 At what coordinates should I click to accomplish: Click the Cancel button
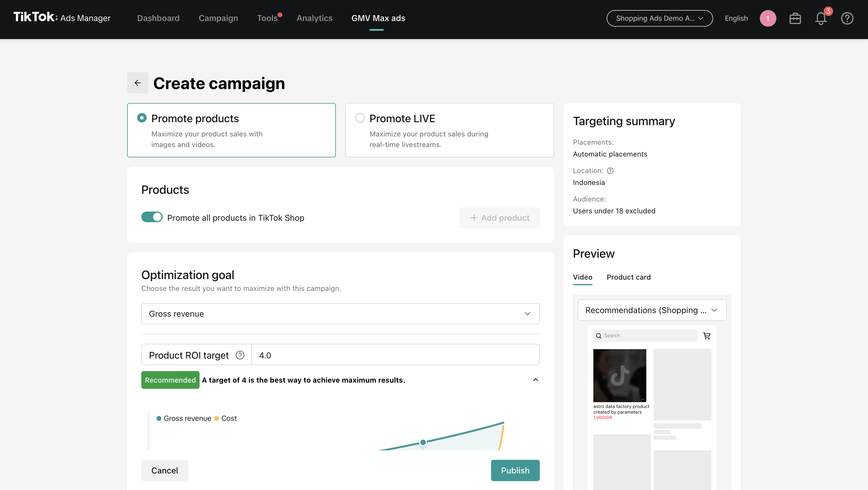[x=164, y=470]
